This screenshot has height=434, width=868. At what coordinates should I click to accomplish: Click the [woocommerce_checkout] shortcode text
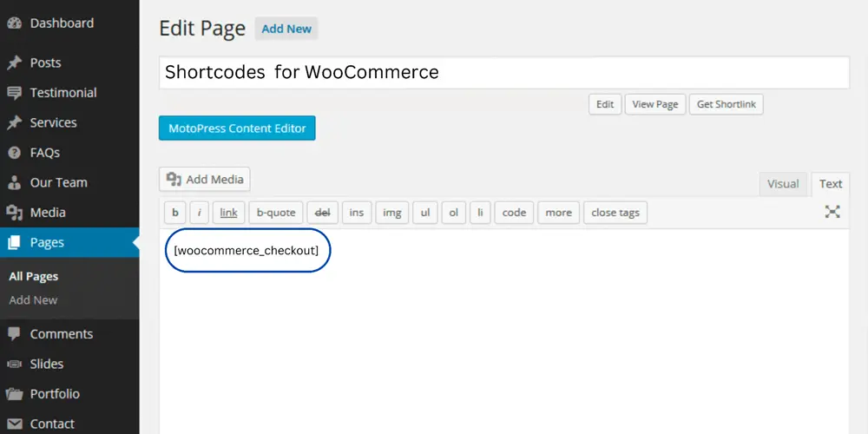coord(247,251)
